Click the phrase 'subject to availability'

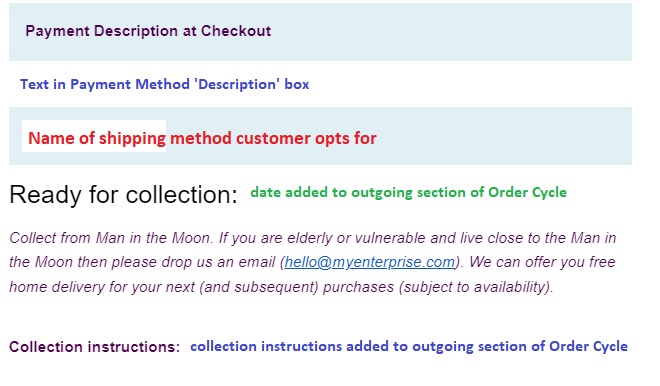pyautogui.click(x=476, y=287)
